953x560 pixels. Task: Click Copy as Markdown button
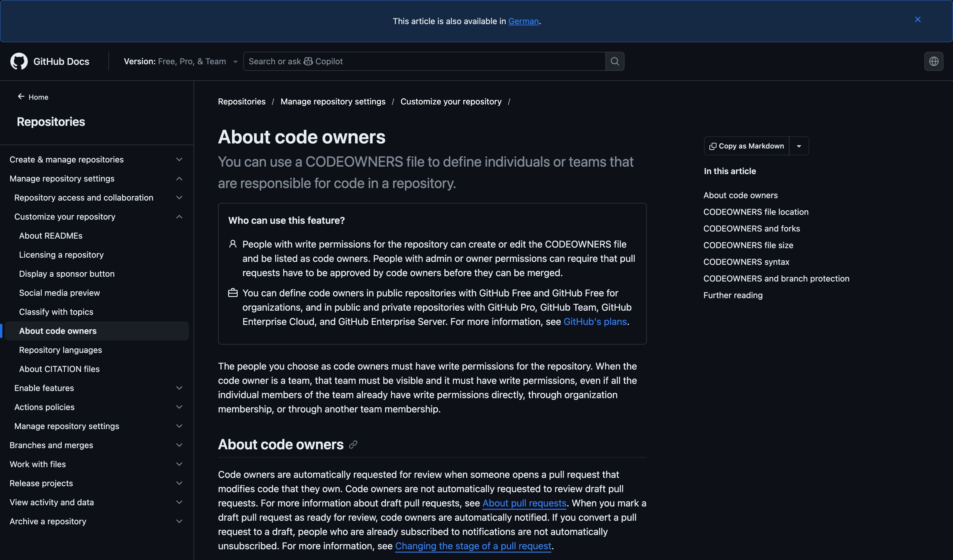tap(747, 146)
